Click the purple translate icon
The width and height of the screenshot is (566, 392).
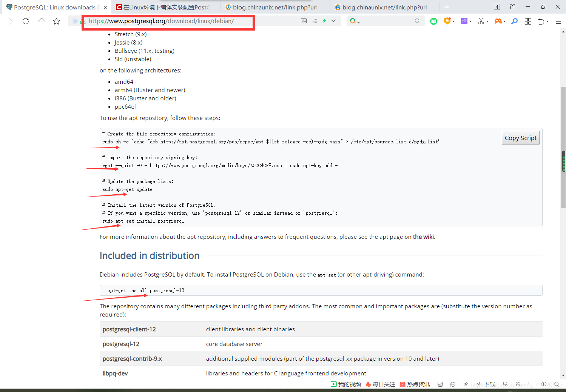coord(464,21)
